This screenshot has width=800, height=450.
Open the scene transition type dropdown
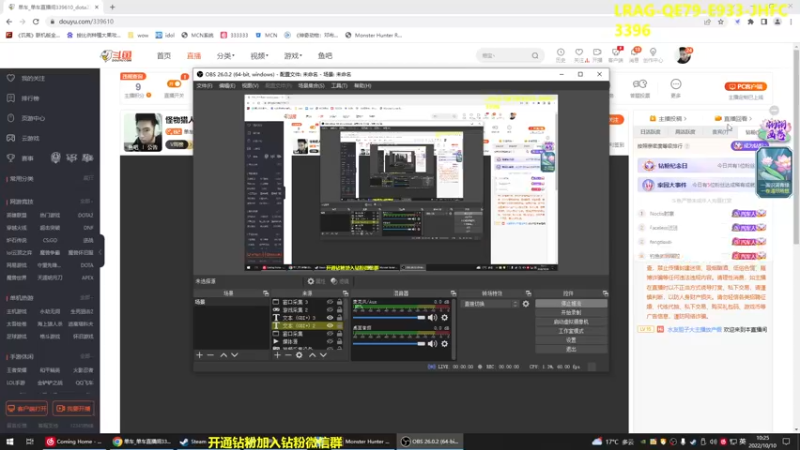point(490,304)
